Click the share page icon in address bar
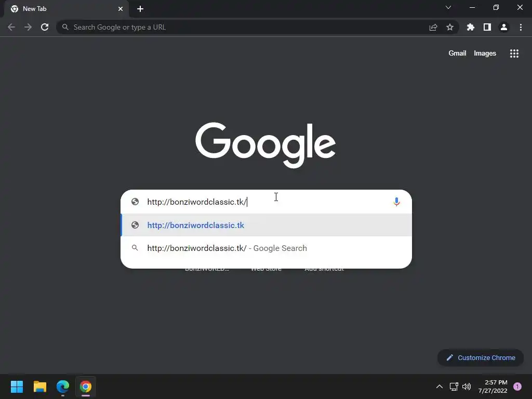The width and height of the screenshot is (532, 399). tap(433, 27)
